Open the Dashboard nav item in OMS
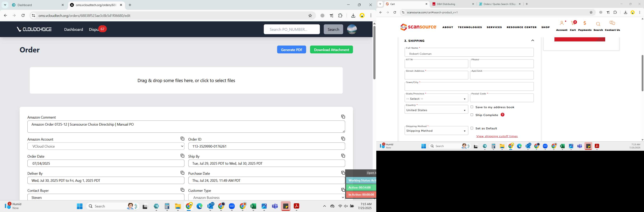This screenshot has width=644, height=212. coord(73,29)
